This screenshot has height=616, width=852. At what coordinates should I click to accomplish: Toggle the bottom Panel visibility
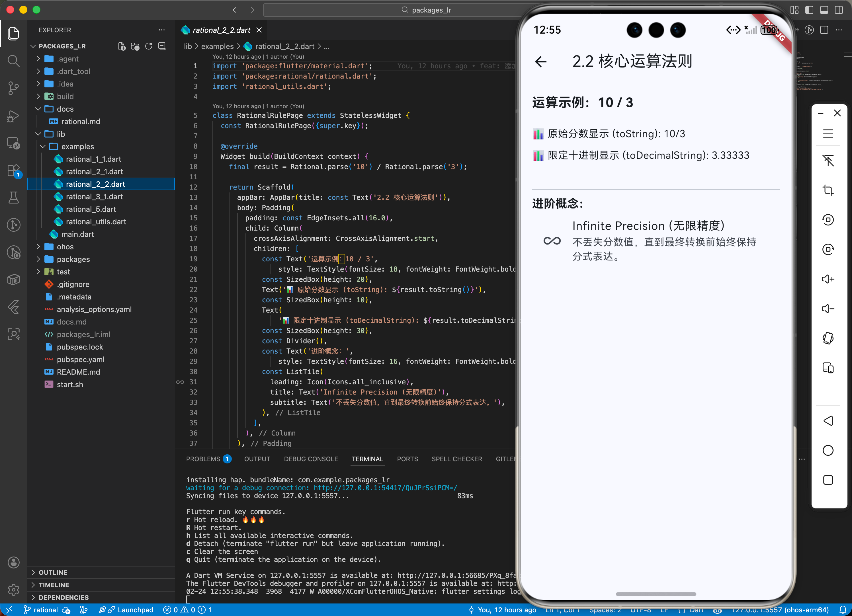click(x=825, y=10)
